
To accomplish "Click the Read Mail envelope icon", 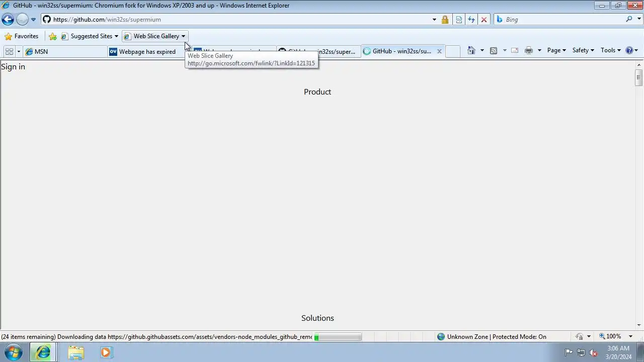I will (515, 50).
